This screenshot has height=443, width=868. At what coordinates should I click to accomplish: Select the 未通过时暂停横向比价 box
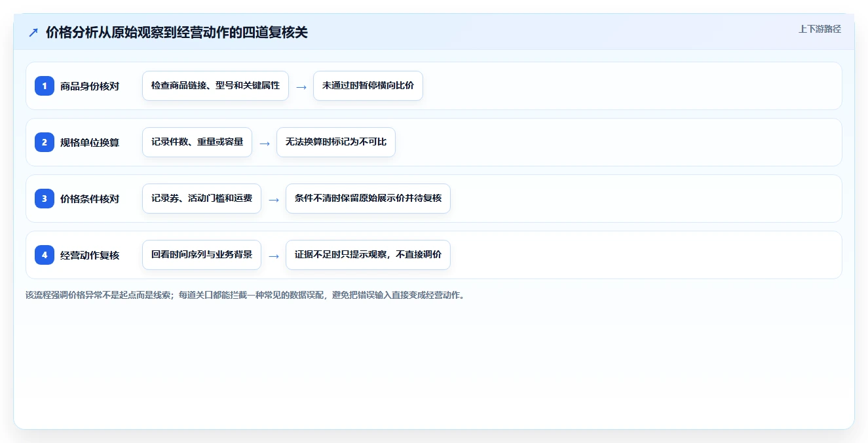(x=368, y=86)
